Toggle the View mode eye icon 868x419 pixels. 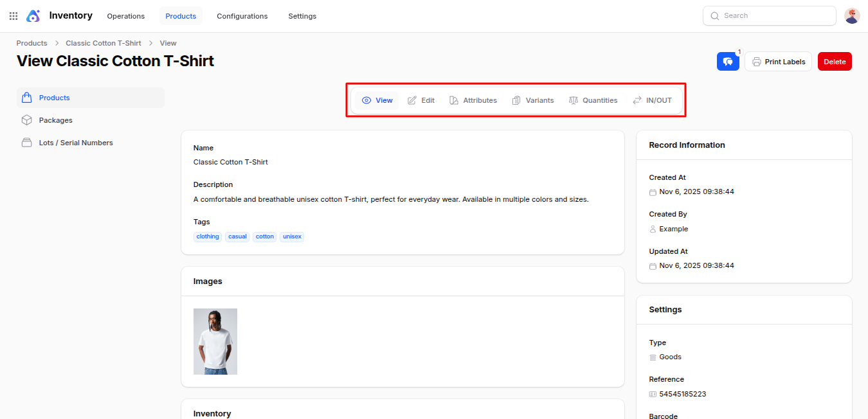point(367,100)
